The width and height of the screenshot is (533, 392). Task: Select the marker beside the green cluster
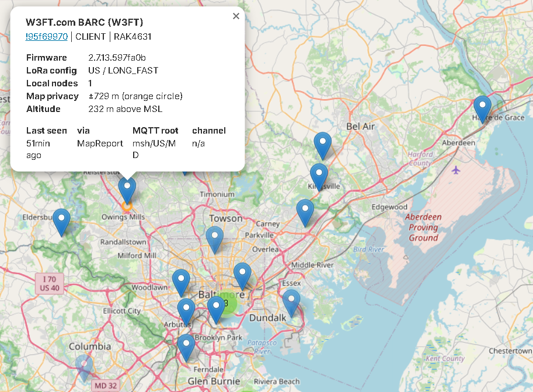point(216,309)
